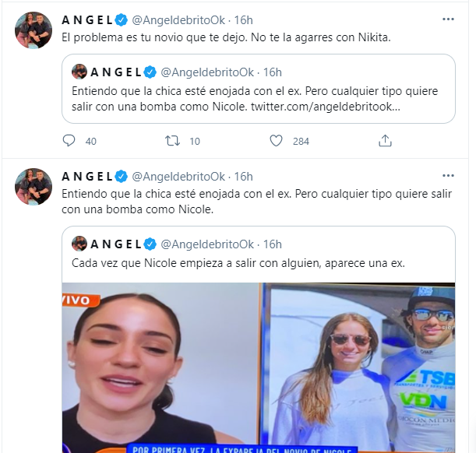
Task: Open 16h timestamp on first tweet
Action: [x=244, y=20]
